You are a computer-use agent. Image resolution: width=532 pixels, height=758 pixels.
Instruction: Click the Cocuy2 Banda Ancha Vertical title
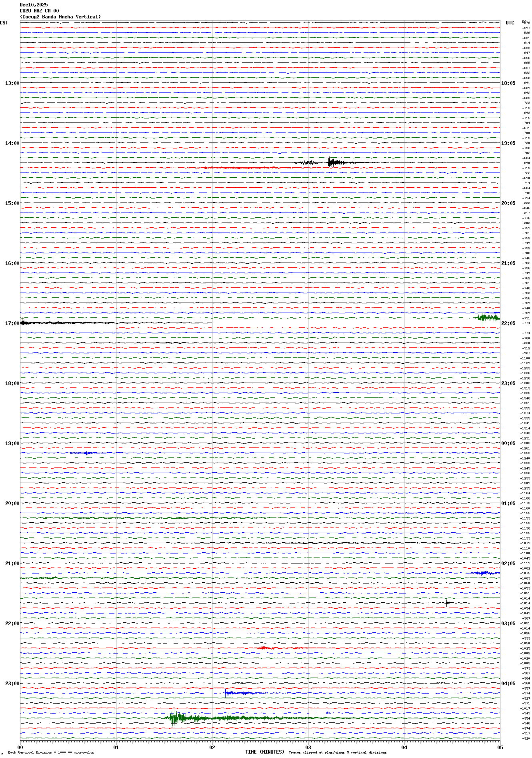tap(60, 17)
